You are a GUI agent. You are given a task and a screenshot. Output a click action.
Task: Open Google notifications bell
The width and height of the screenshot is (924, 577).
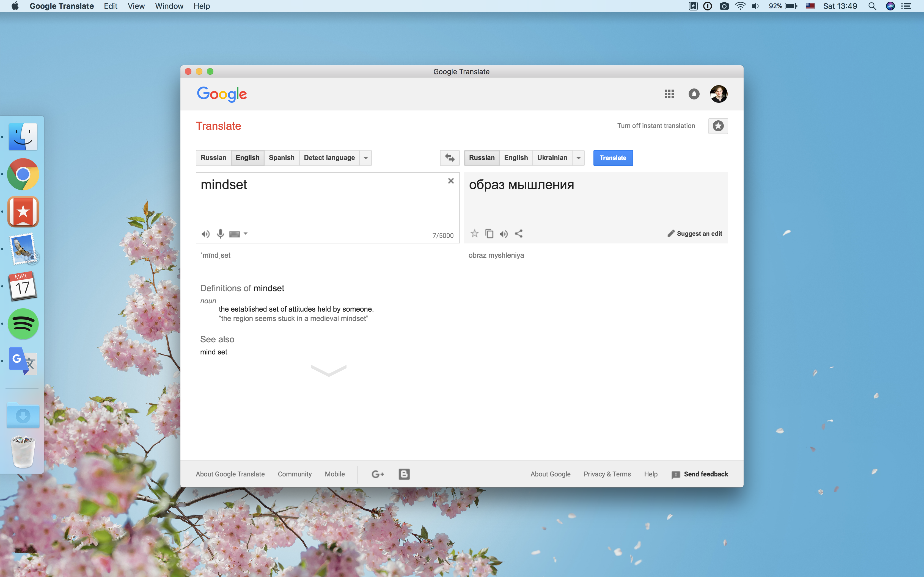tap(694, 94)
